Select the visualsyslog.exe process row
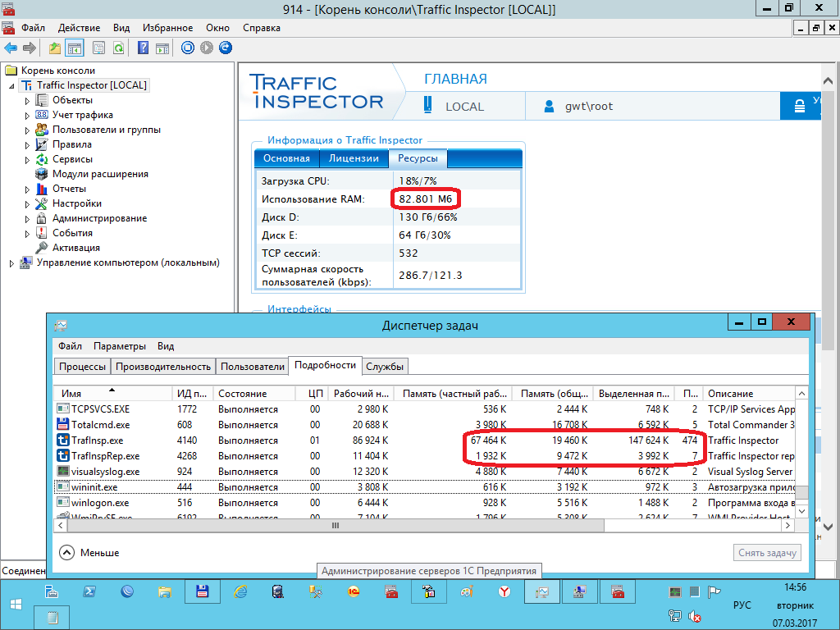The height and width of the screenshot is (630, 840). coord(425,472)
